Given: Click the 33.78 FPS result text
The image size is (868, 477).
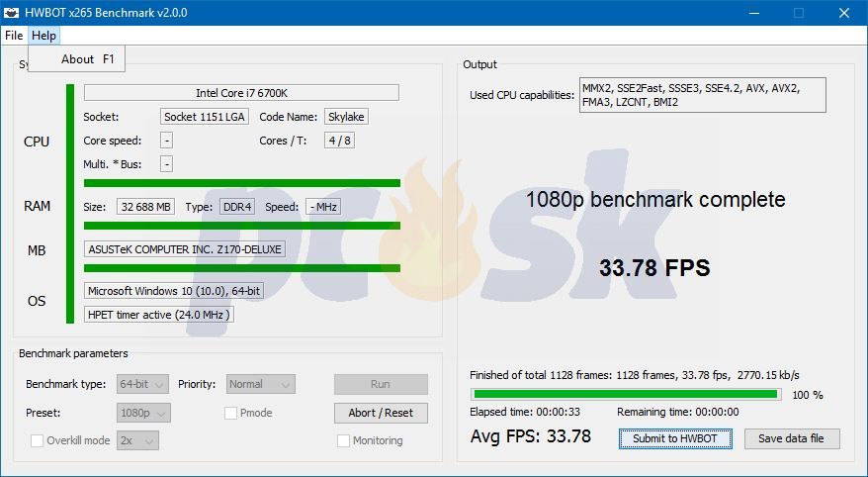Looking at the screenshot, I should point(654,268).
